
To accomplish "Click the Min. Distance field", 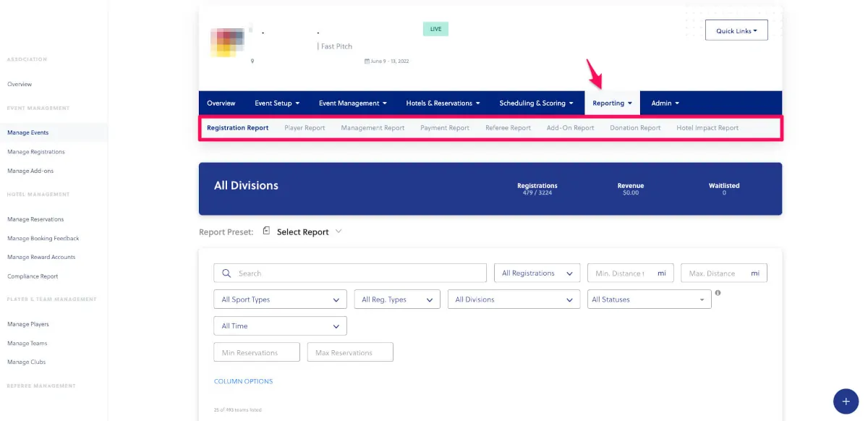I will [631, 273].
